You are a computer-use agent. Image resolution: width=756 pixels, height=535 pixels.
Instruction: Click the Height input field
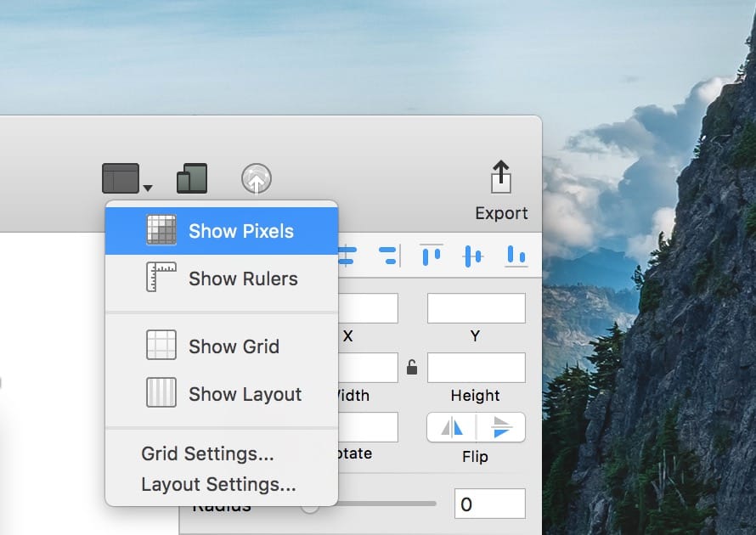coord(477,368)
